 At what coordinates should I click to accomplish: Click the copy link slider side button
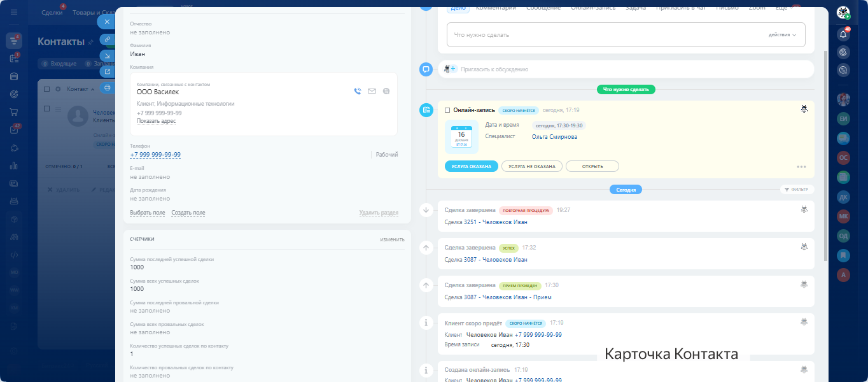(108, 39)
